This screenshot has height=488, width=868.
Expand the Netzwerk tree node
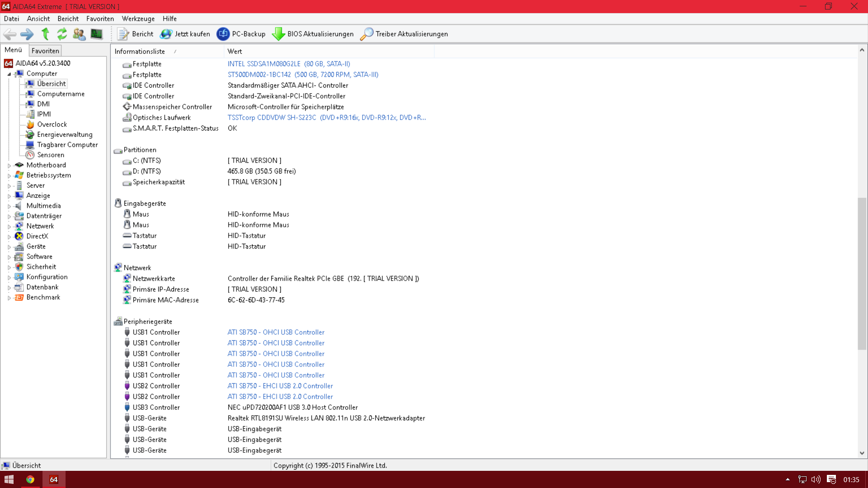(x=9, y=226)
